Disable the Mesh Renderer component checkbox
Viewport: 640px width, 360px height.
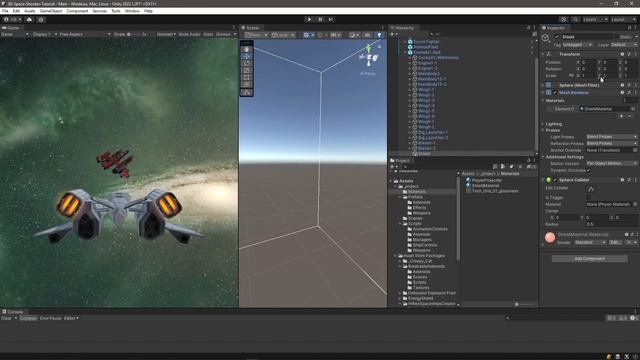[x=555, y=93]
